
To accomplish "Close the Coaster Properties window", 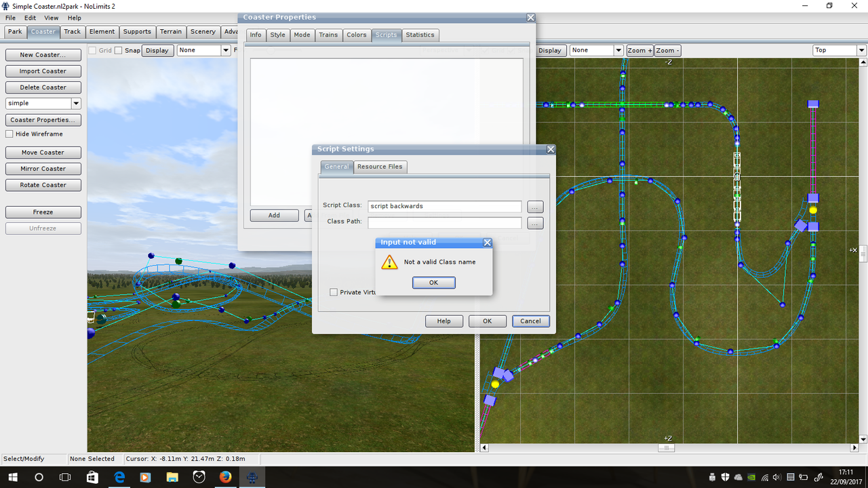I will point(531,18).
